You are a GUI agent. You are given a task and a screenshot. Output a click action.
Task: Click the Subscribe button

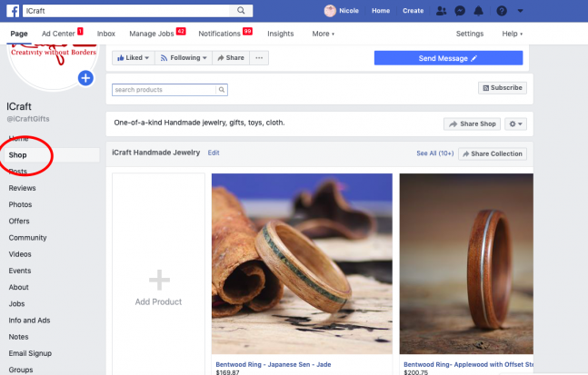[503, 88]
